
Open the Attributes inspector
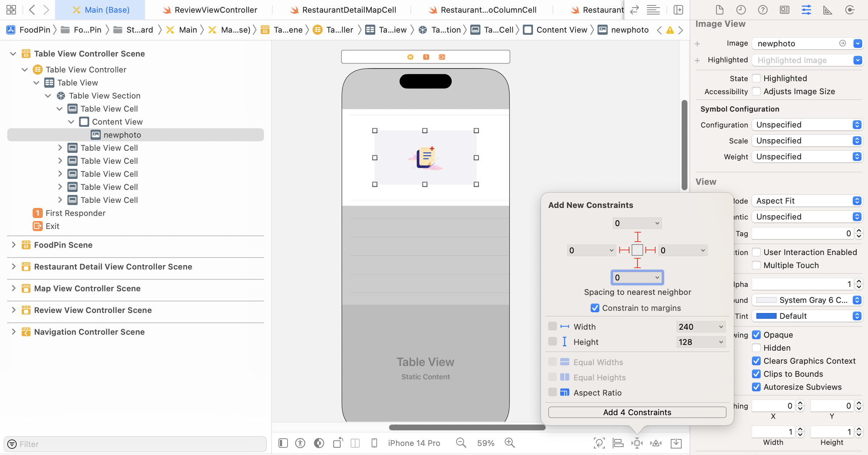point(806,10)
